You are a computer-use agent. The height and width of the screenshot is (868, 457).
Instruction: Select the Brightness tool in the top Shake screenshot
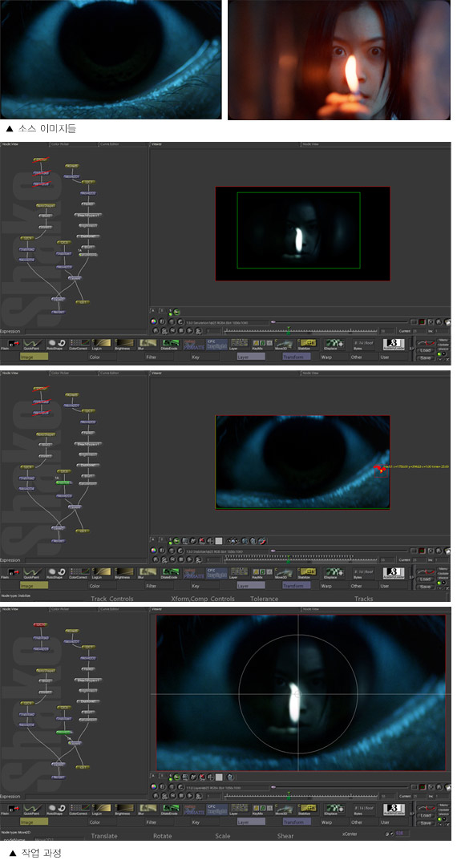[123, 345]
